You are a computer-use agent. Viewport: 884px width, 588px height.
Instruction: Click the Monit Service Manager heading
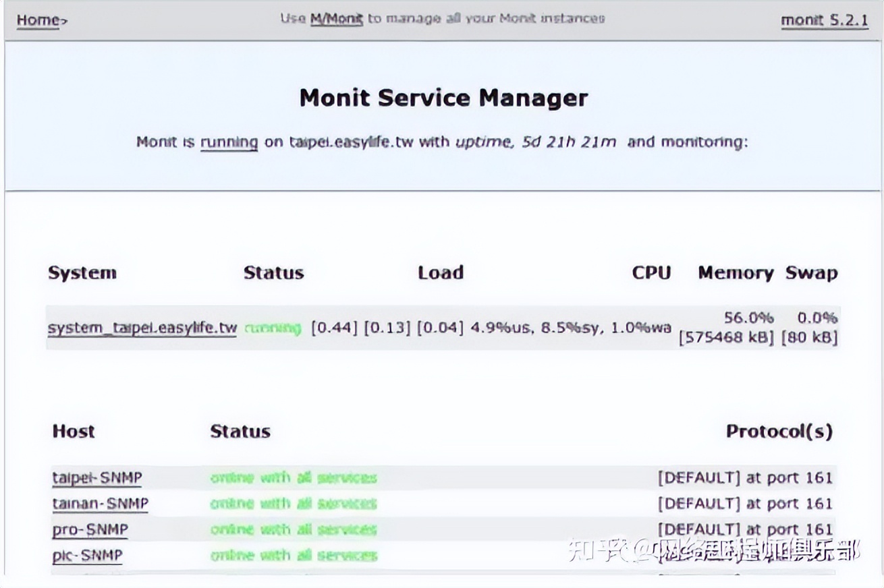(x=443, y=98)
